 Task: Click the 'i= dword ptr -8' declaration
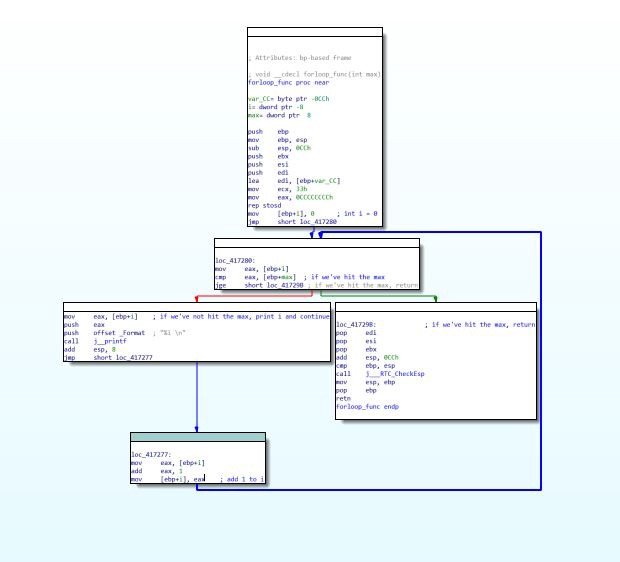pos(276,107)
